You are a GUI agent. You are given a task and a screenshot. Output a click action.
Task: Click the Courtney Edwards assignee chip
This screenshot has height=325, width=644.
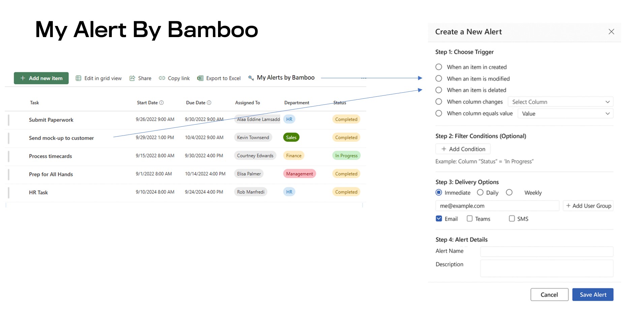point(255,155)
